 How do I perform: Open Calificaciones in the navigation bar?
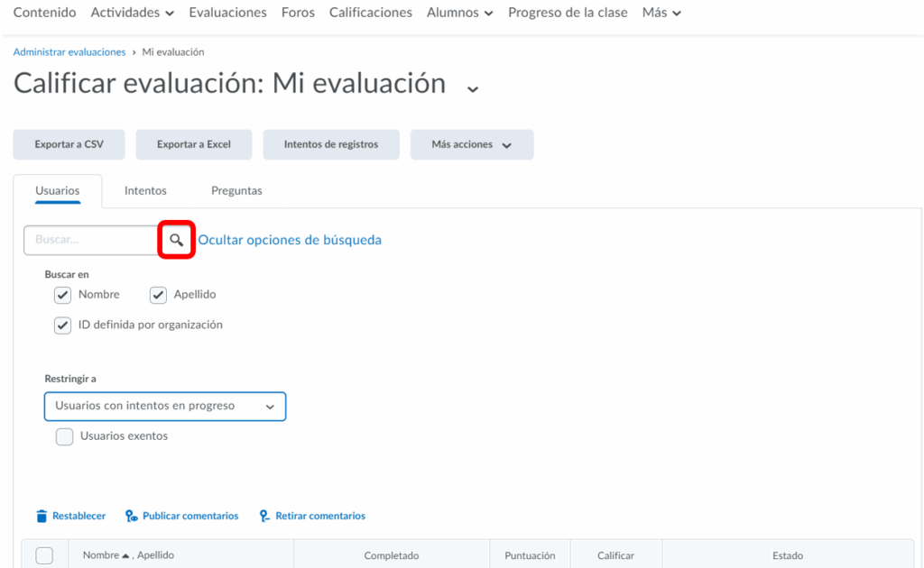coord(370,13)
